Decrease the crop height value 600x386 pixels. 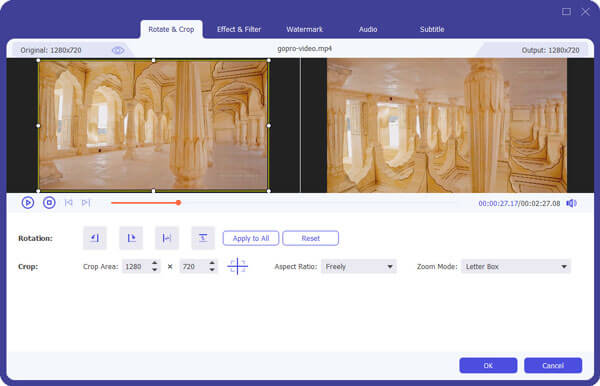(212, 270)
